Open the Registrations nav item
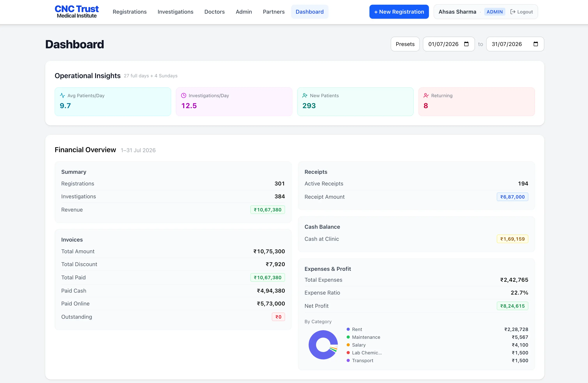This screenshot has width=588, height=383. coord(129,12)
